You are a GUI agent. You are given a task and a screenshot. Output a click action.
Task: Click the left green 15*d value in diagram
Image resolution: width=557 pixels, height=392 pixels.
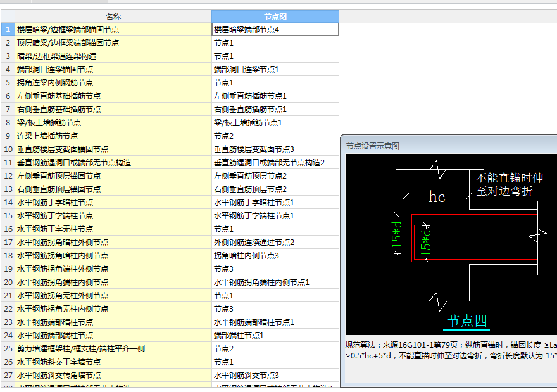pyautogui.click(x=397, y=234)
